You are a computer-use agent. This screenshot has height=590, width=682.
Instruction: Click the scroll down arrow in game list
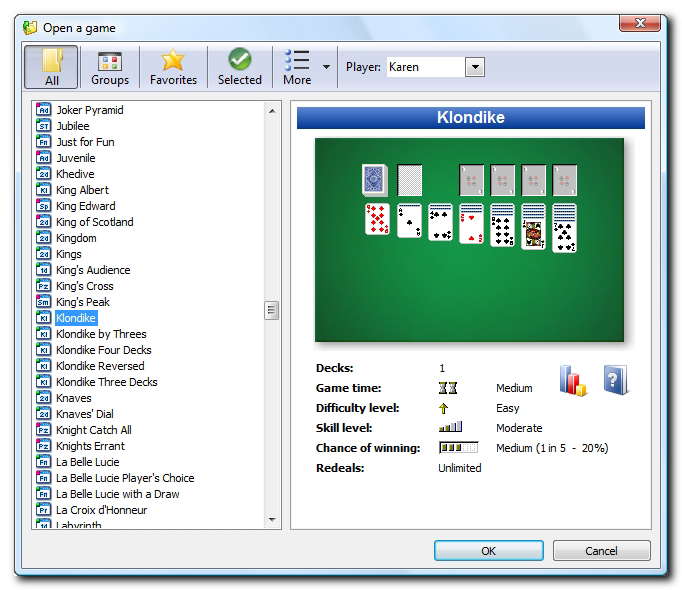tap(272, 520)
